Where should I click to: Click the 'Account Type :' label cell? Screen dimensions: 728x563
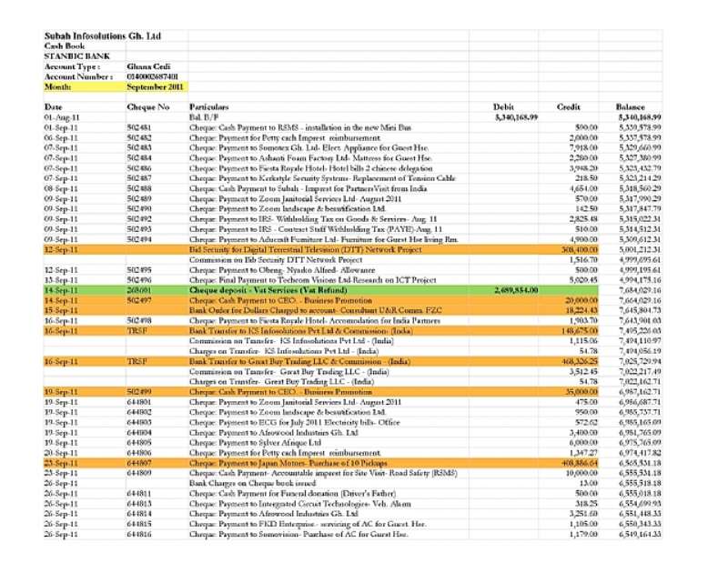pos(72,66)
